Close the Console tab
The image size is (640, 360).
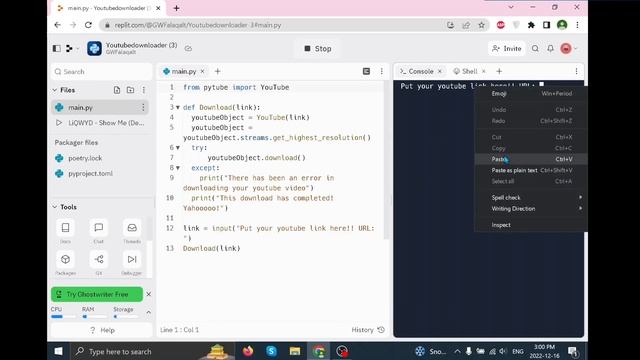tap(440, 71)
